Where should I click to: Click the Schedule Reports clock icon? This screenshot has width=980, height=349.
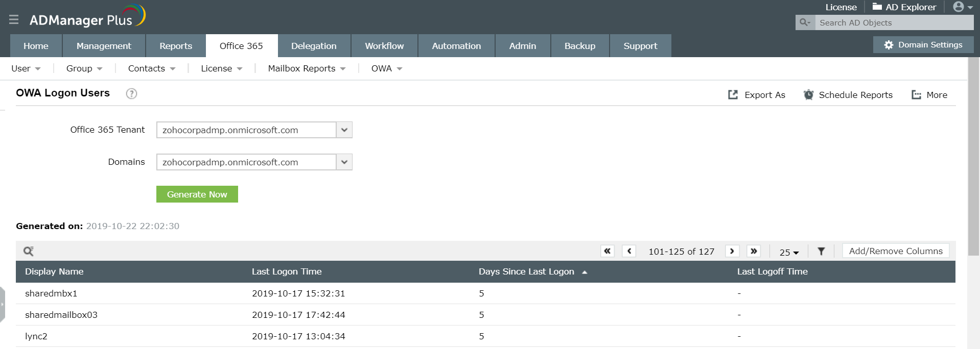[x=808, y=94]
